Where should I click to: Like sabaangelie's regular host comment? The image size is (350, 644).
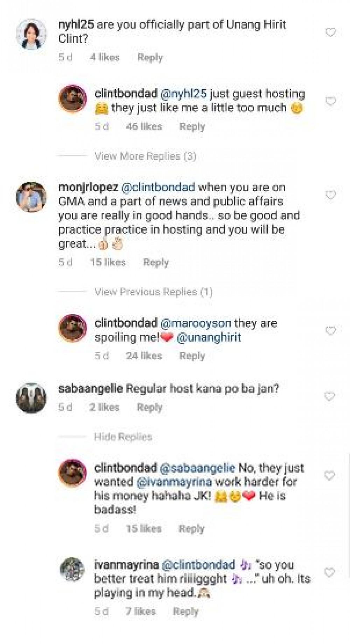tap(330, 396)
